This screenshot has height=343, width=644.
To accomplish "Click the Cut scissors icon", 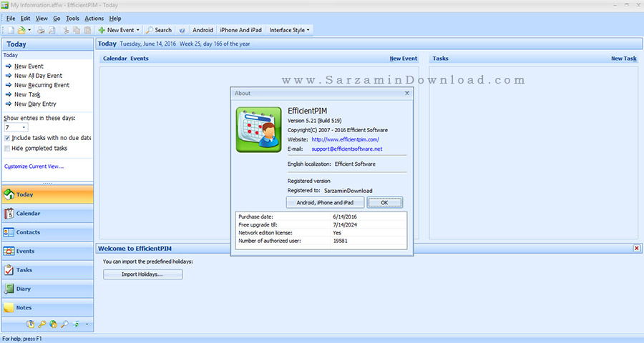I will pyautogui.click(x=66, y=30).
